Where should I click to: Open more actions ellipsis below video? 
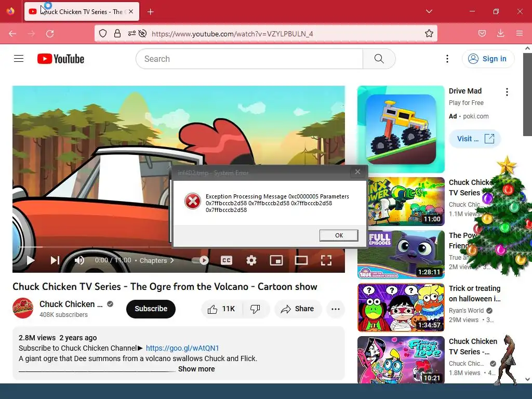coord(336,309)
